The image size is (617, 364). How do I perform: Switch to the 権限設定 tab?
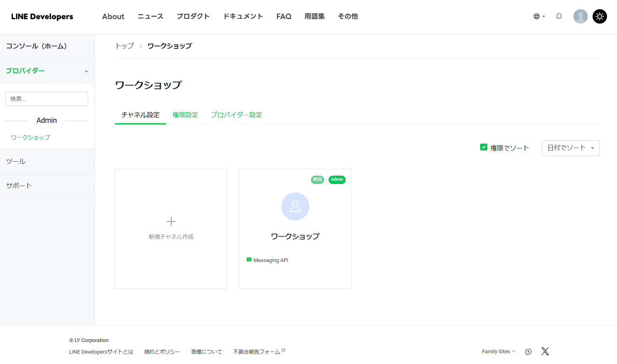click(185, 115)
